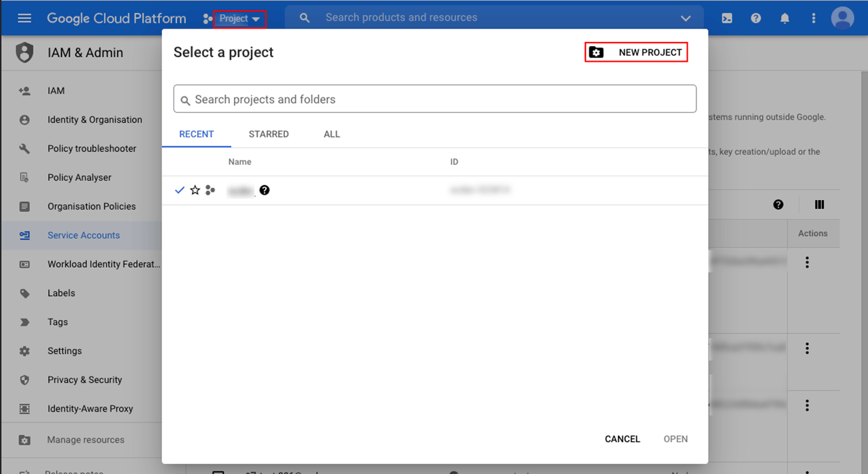Open the hamburger navigation menu

pyautogui.click(x=24, y=18)
